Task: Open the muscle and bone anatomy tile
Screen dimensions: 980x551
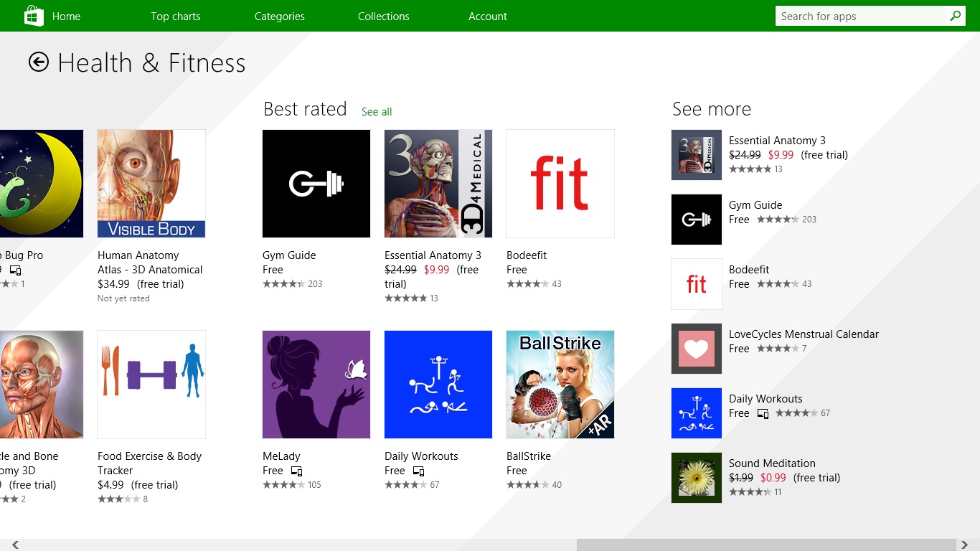Action: click(42, 385)
